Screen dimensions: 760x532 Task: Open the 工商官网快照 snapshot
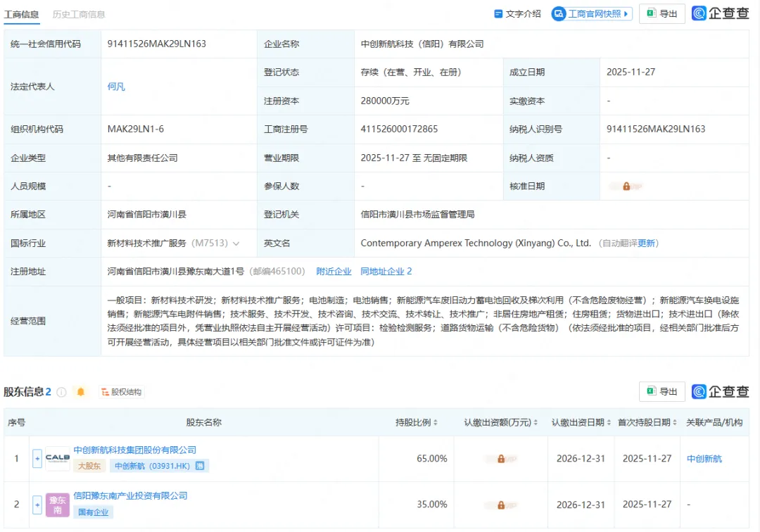pyautogui.click(x=591, y=14)
